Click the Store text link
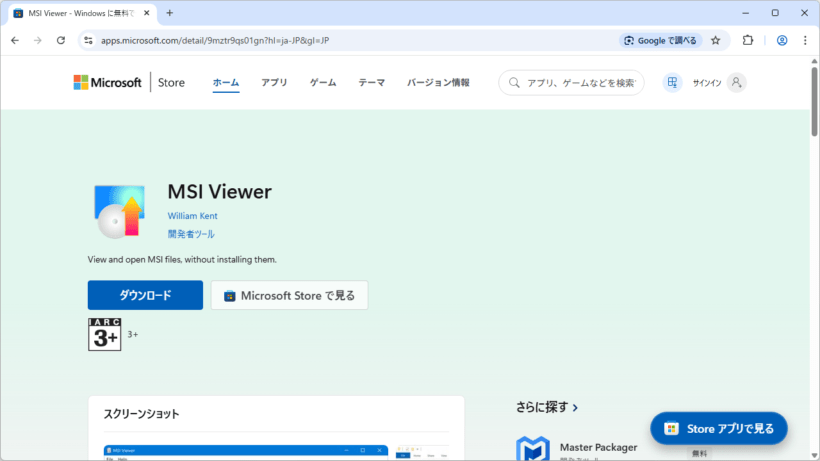Screen dimensions: 820x461 point(171,83)
